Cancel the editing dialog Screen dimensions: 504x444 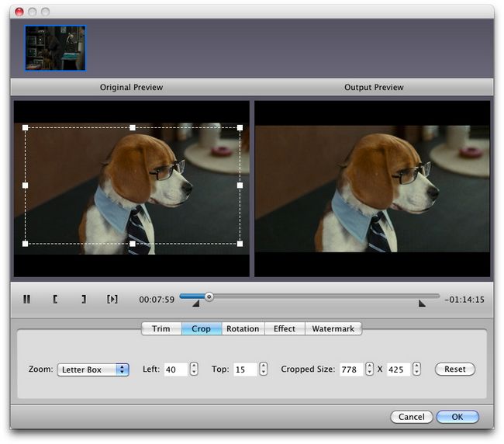(412, 417)
